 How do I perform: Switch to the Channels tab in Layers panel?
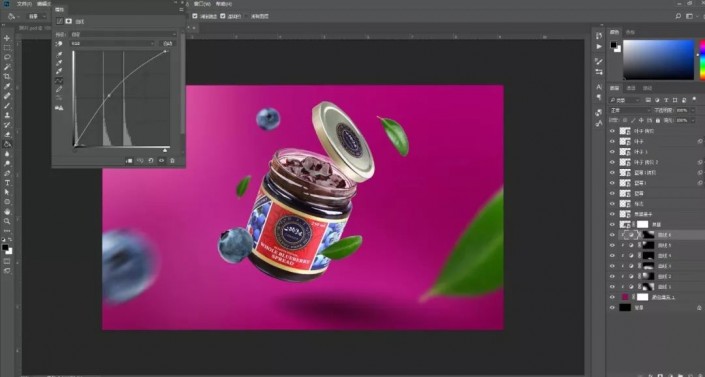[631, 88]
